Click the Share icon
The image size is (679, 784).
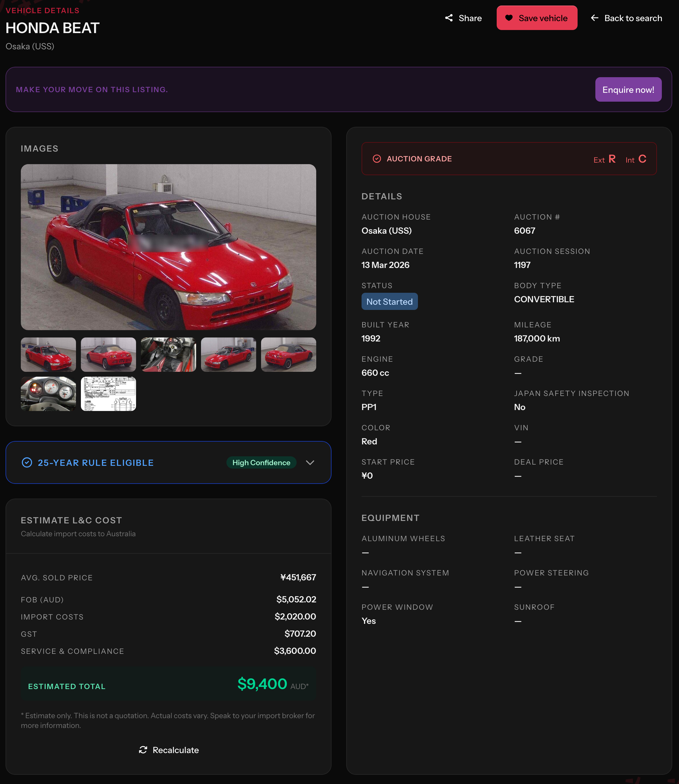click(x=449, y=18)
